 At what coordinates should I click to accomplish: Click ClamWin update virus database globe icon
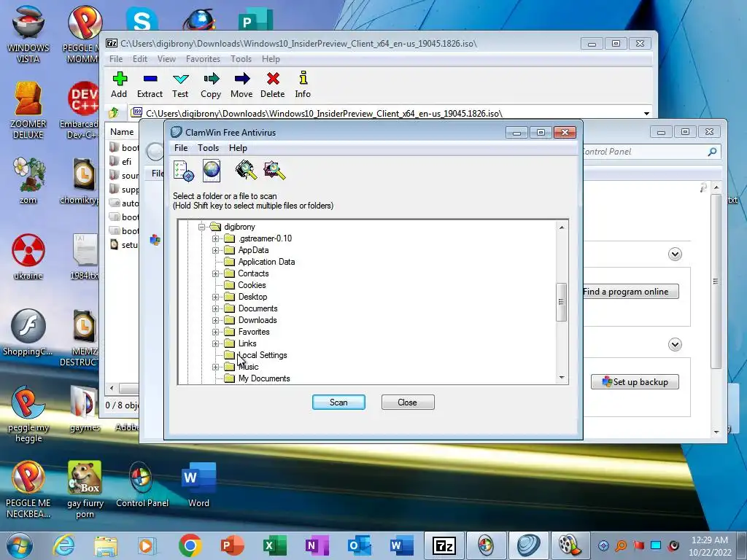(212, 171)
